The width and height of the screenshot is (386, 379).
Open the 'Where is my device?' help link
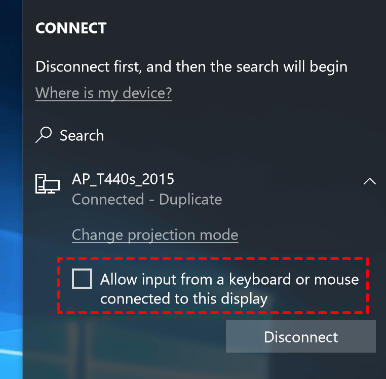pos(104,93)
